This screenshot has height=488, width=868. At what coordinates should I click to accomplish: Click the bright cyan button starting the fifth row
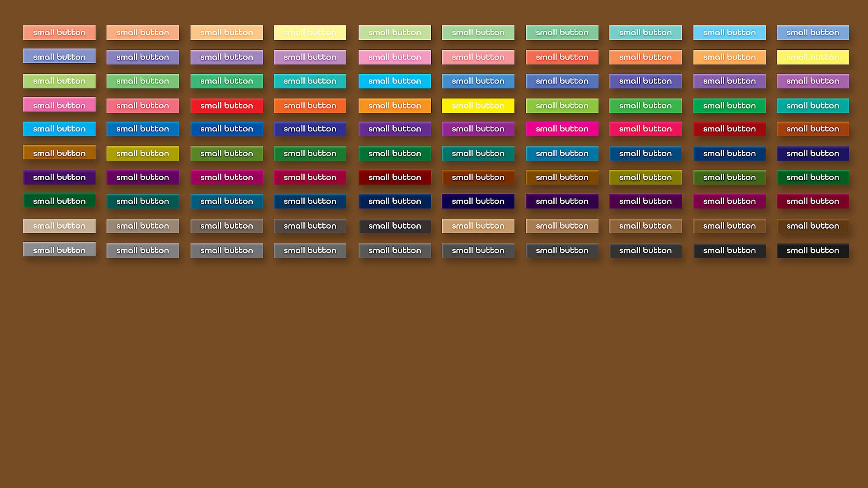tap(59, 129)
